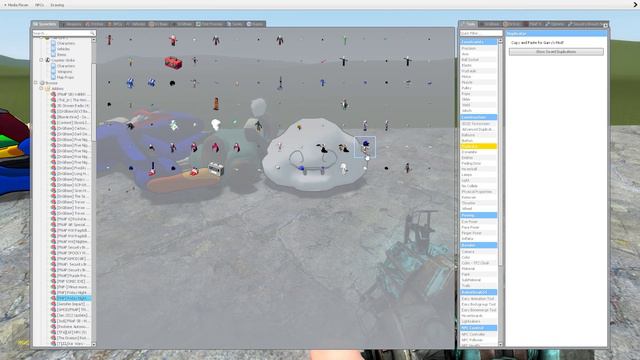Collapse the Counter-Strike tree node
Screen dimensions: 640x360
tap(42, 60)
